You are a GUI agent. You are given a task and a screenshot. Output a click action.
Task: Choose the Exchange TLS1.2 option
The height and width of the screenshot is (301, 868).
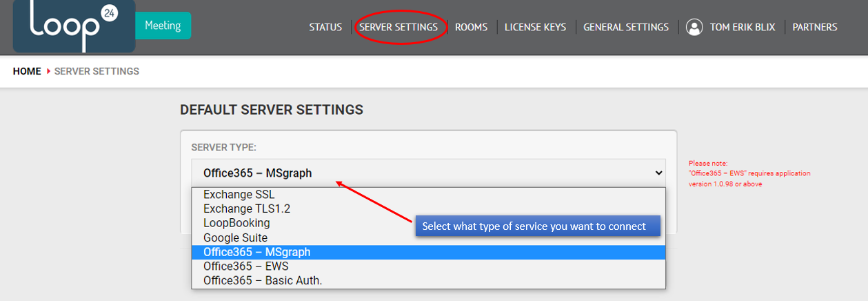428,208
